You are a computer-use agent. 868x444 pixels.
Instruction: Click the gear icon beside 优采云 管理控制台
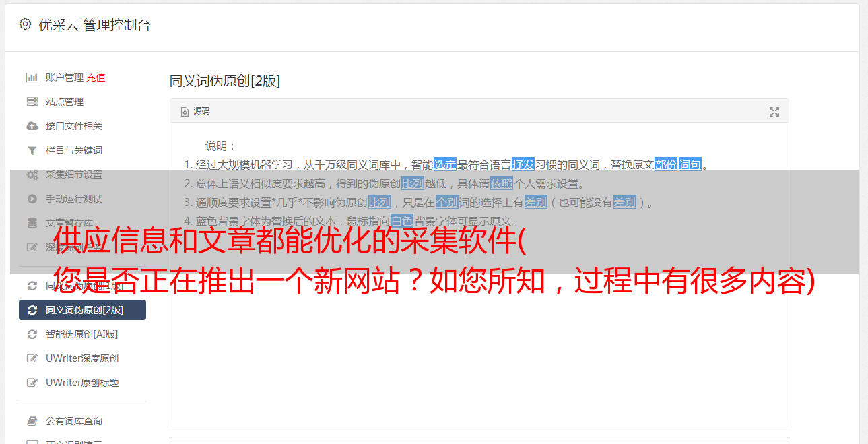click(x=25, y=24)
